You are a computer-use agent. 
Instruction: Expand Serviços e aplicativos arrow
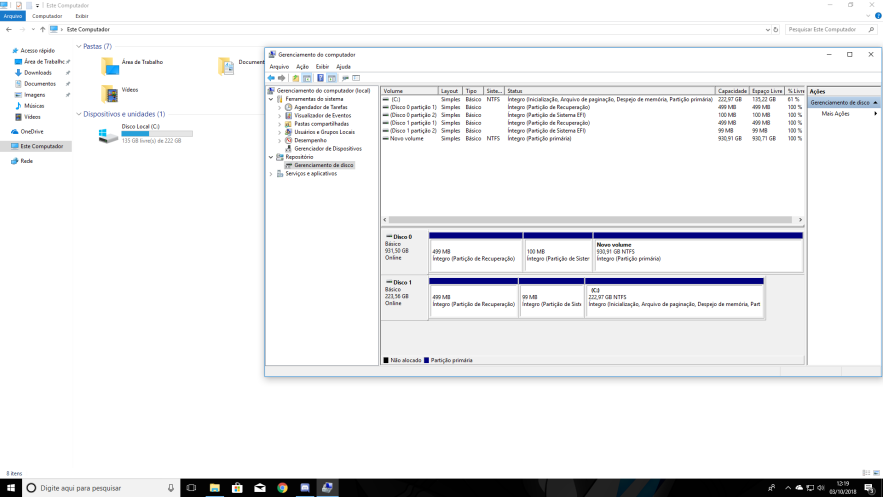[271, 173]
